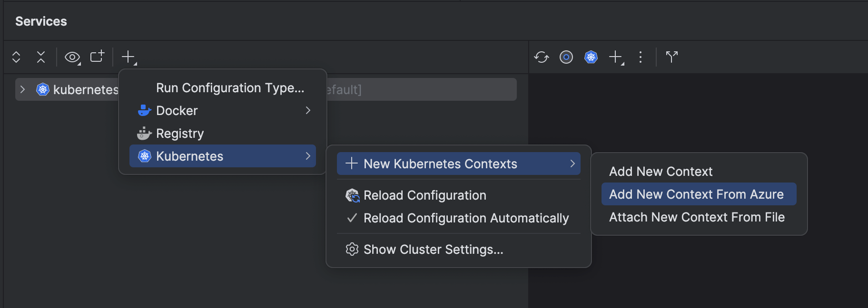Click the plus dropdown icon in right toolbar
This screenshot has width=868, height=308.
[617, 58]
